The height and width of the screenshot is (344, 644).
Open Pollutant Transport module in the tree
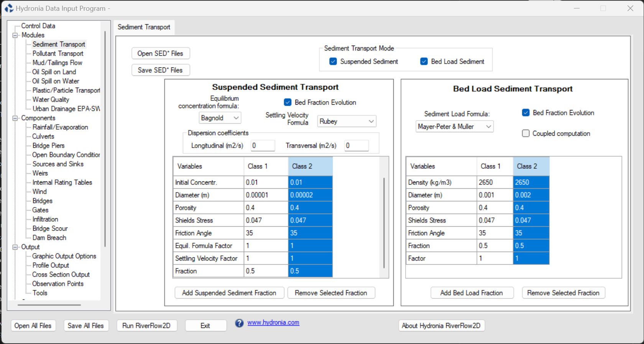click(x=58, y=53)
